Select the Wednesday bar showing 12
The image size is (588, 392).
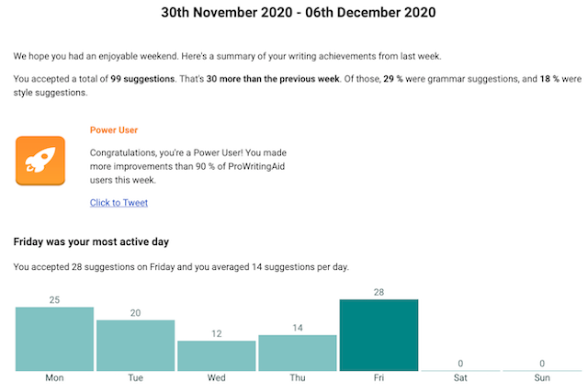(217, 356)
